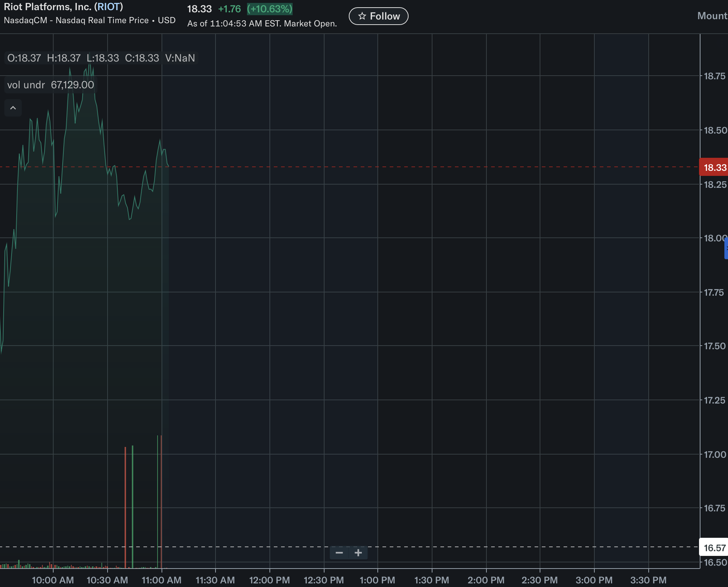Click the red 18.33 current price tag
The width and height of the screenshot is (728, 587).
pos(714,167)
